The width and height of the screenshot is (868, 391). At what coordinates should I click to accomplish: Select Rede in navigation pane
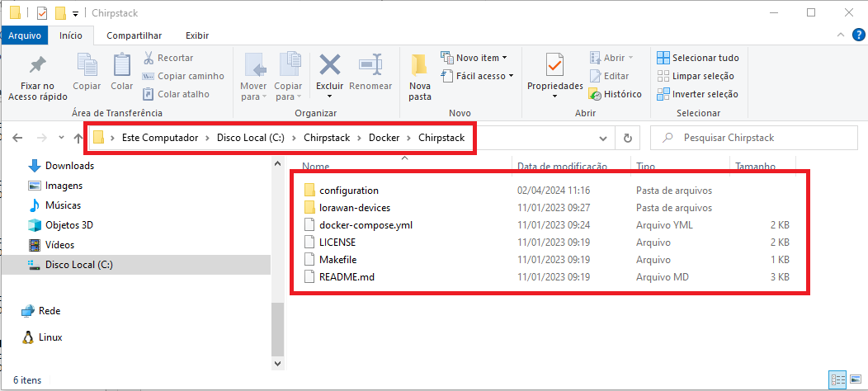pos(41,311)
